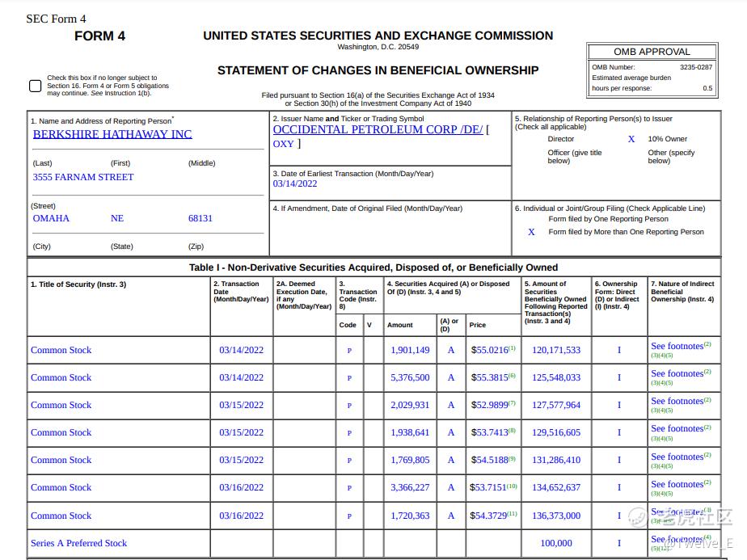Screen dimensions: 747x560
Task: Click the OMB APPROVAL heading
Action: click(x=652, y=52)
